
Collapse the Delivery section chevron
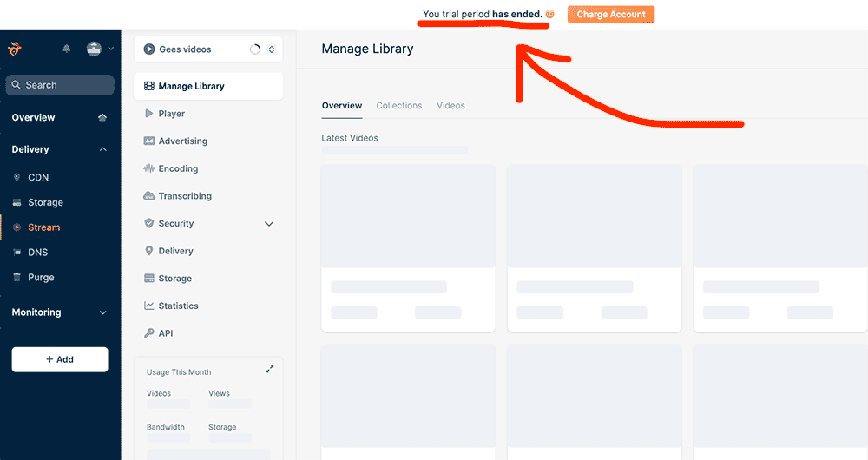pos(103,149)
